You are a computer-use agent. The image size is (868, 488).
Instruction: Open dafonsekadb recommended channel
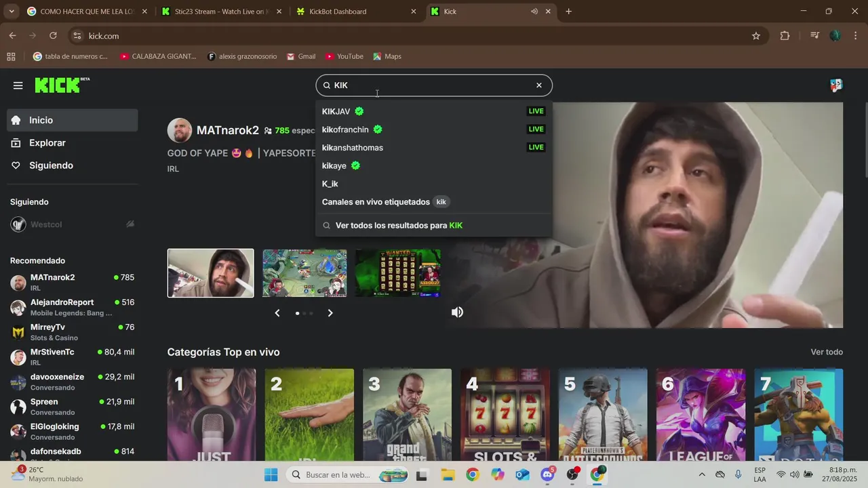pyautogui.click(x=73, y=454)
